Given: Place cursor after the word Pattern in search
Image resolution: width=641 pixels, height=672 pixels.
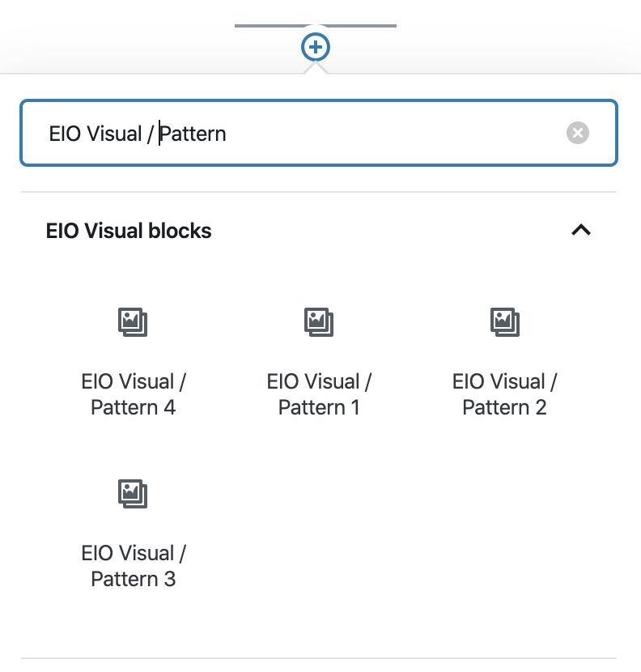Looking at the screenshot, I should [x=227, y=134].
